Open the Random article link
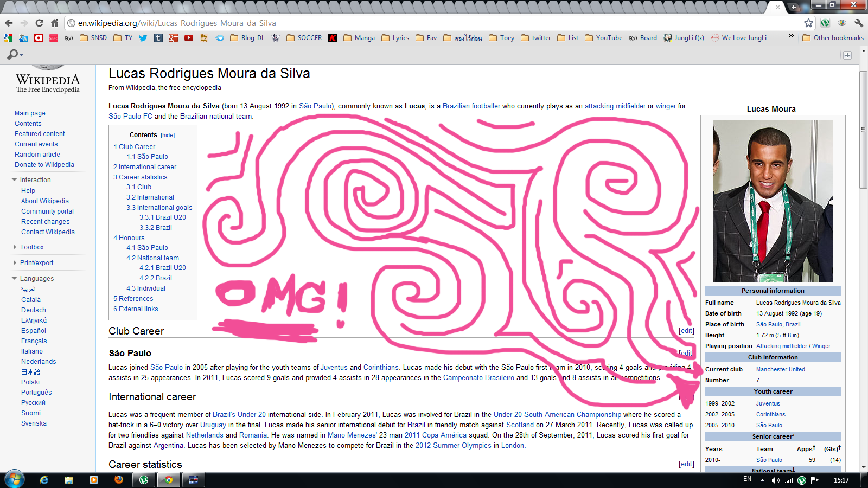This screenshot has width=868, height=488. (37, 155)
